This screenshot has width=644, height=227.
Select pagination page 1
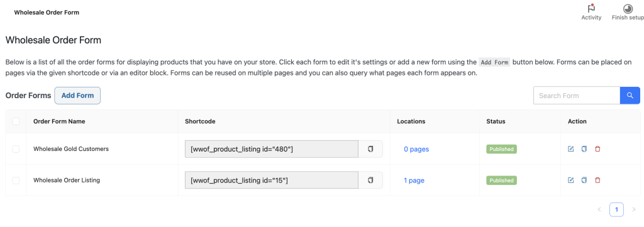(616, 209)
